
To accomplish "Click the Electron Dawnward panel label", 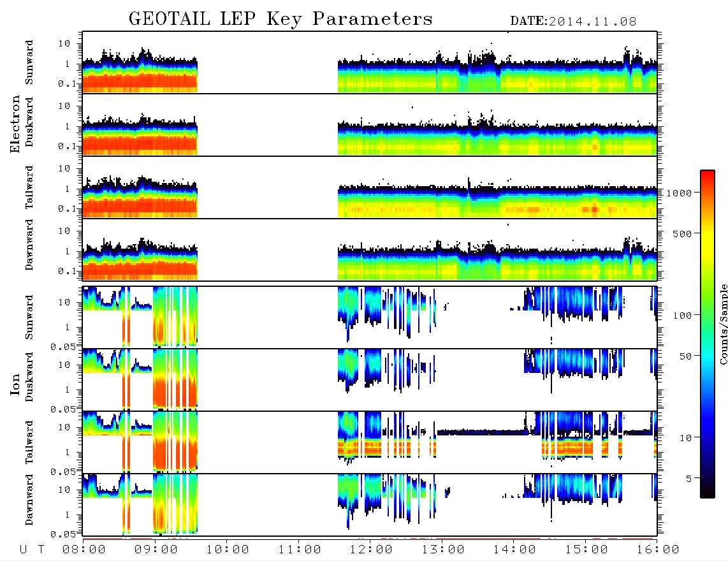I will pos(29,245).
